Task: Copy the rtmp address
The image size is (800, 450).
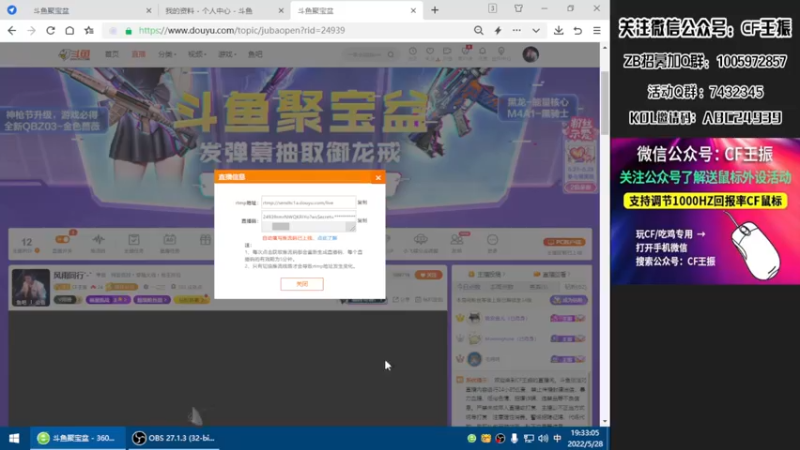Action: [362, 203]
